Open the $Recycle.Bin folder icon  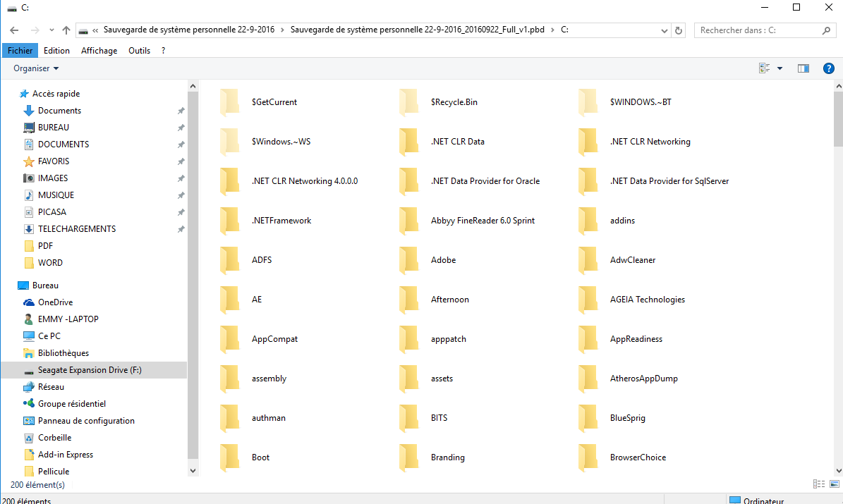click(408, 102)
